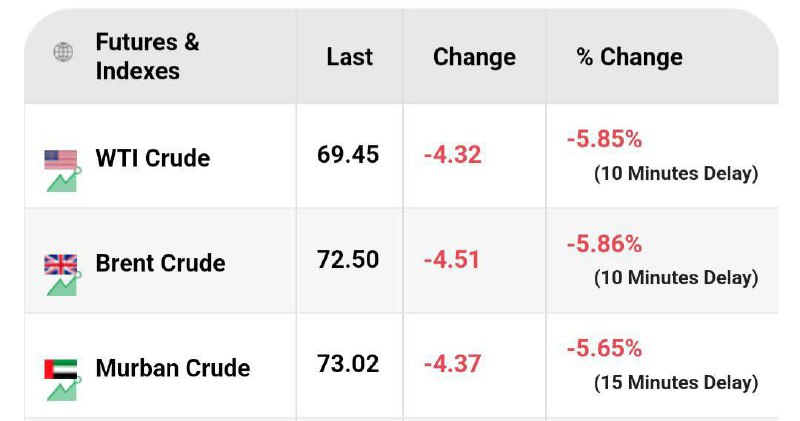Click the UK flag icon for Brent Crude
The image size is (800, 421).
point(61,264)
